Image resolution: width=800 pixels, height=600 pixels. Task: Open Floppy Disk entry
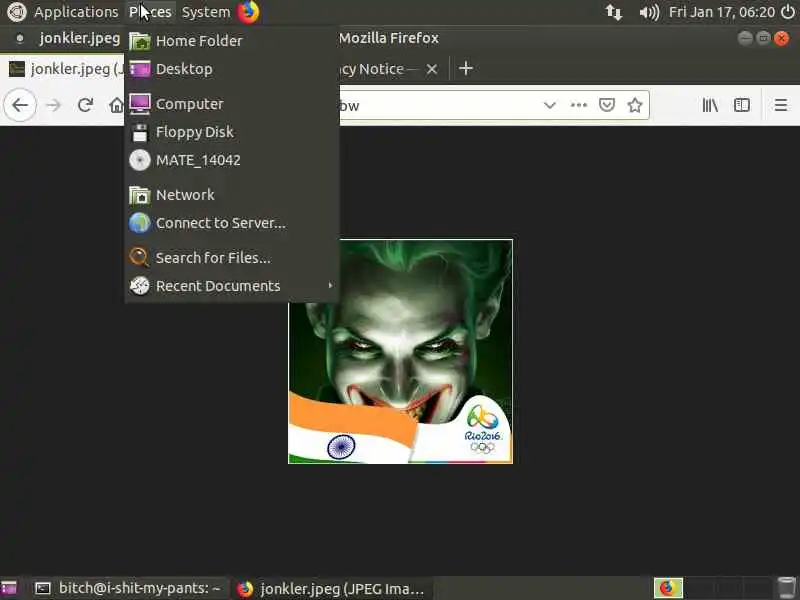(x=232, y=132)
